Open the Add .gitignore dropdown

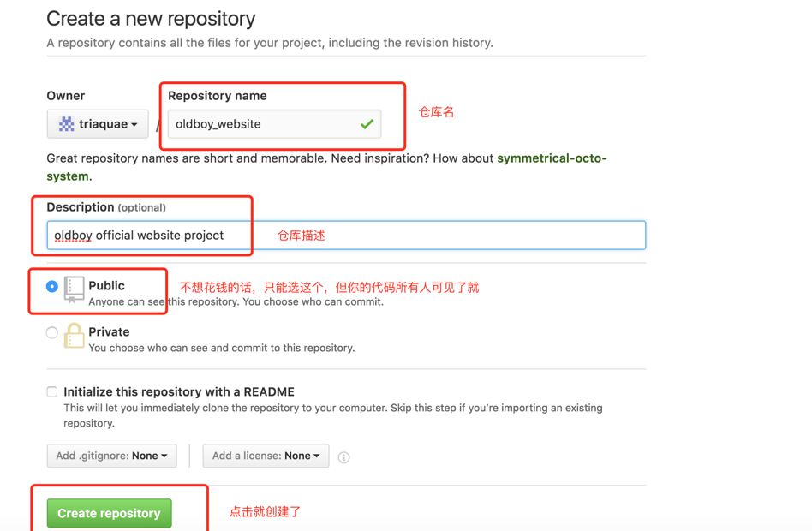coord(112,456)
